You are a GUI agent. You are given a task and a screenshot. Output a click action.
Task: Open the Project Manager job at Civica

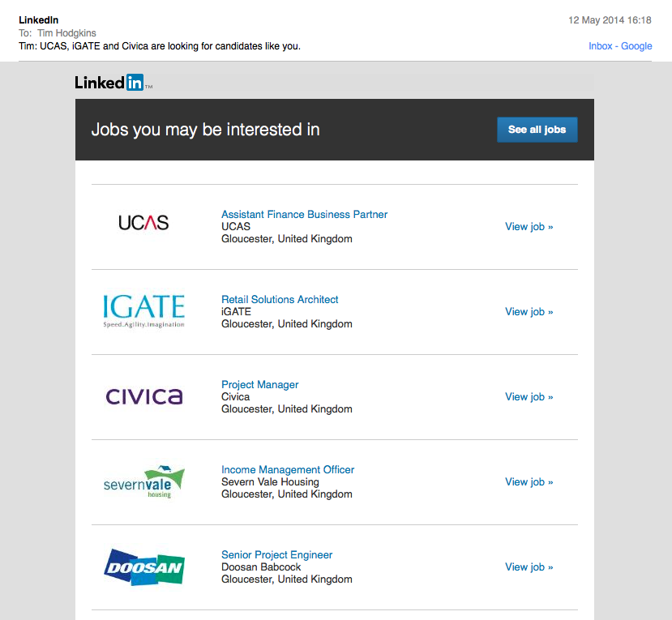(259, 385)
